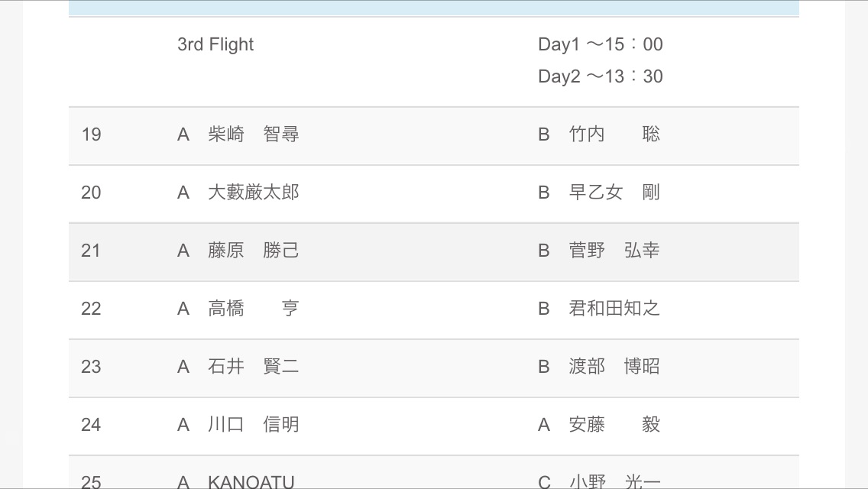Select player 川口 信明 in row 24
Image resolution: width=868 pixels, height=489 pixels.
253,425
